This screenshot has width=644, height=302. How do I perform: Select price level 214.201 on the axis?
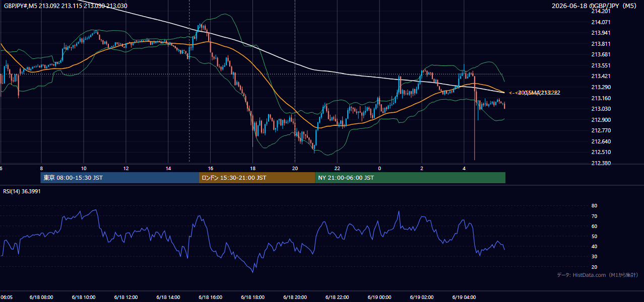[601, 11]
